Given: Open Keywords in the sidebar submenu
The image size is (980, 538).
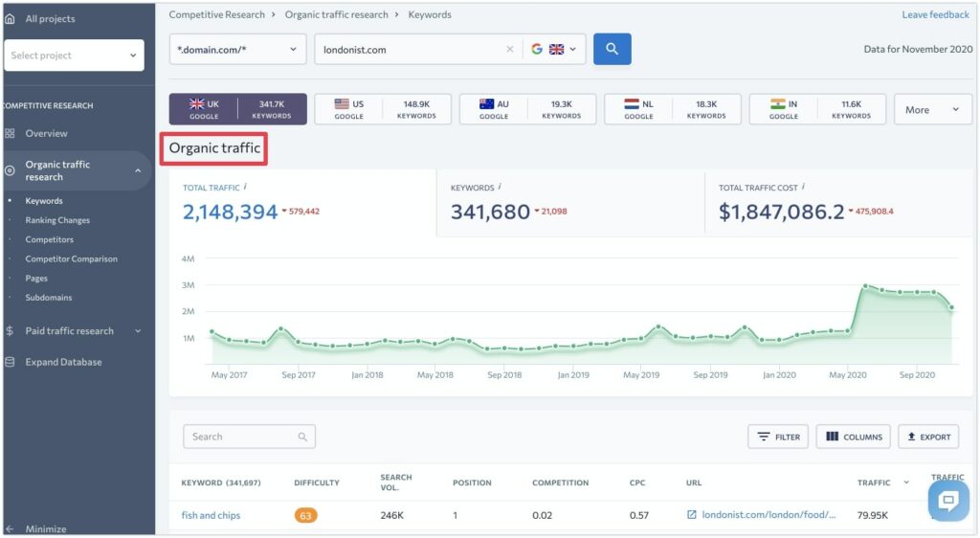Looking at the screenshot, I should coord(44,201).
